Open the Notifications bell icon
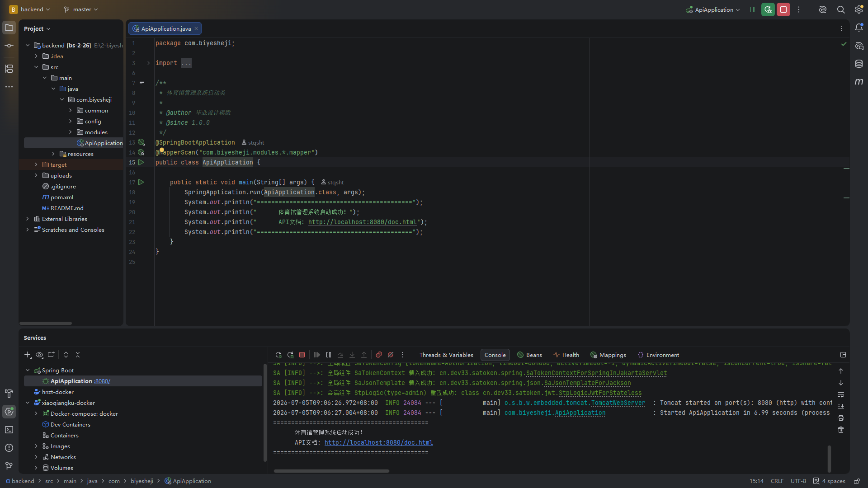 pos(859,28)
